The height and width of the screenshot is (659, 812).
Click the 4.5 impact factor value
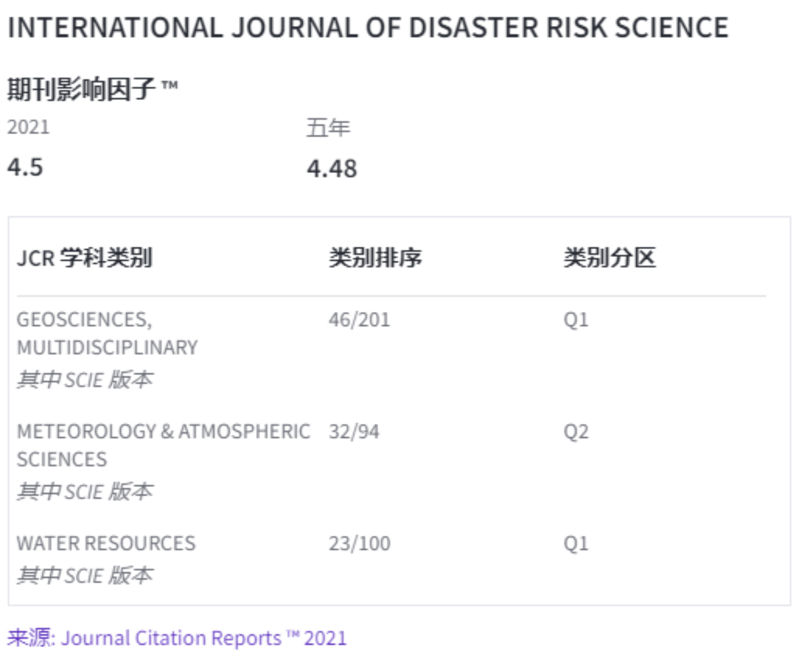point(25,167)
